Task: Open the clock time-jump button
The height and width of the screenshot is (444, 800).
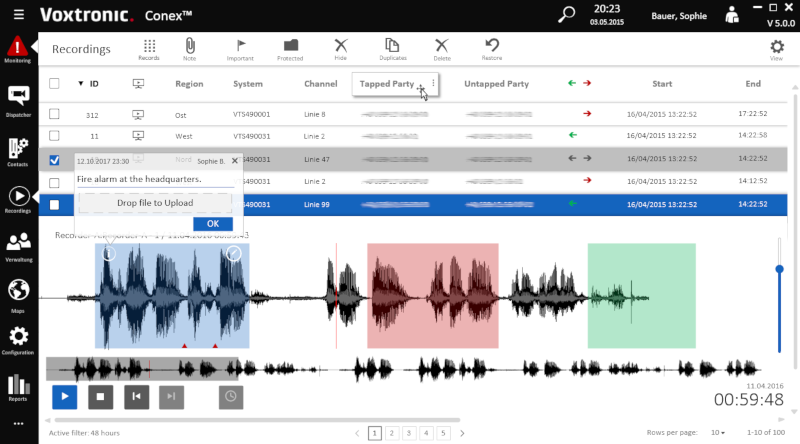Action: click(x=231, y=397)
